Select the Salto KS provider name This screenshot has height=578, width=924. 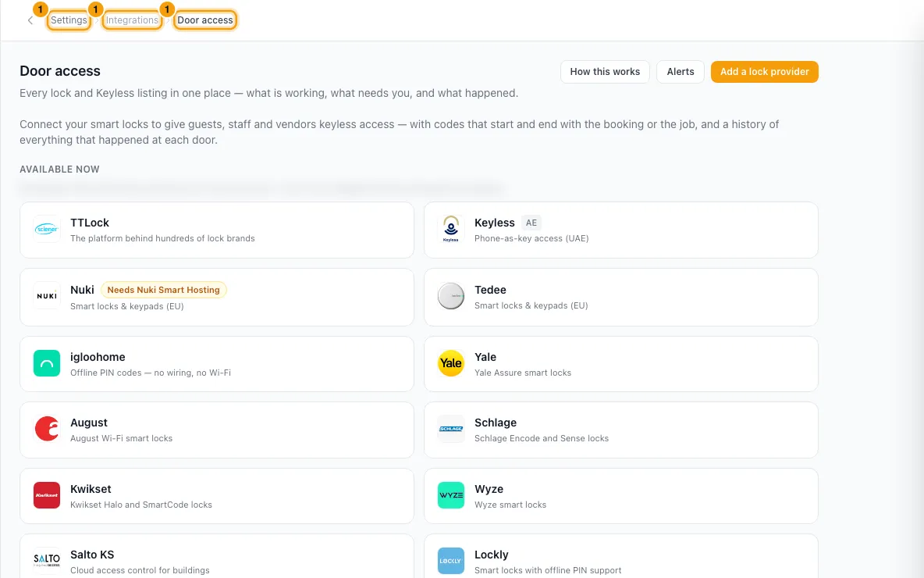pyautogui.click(x=92, y=555)
